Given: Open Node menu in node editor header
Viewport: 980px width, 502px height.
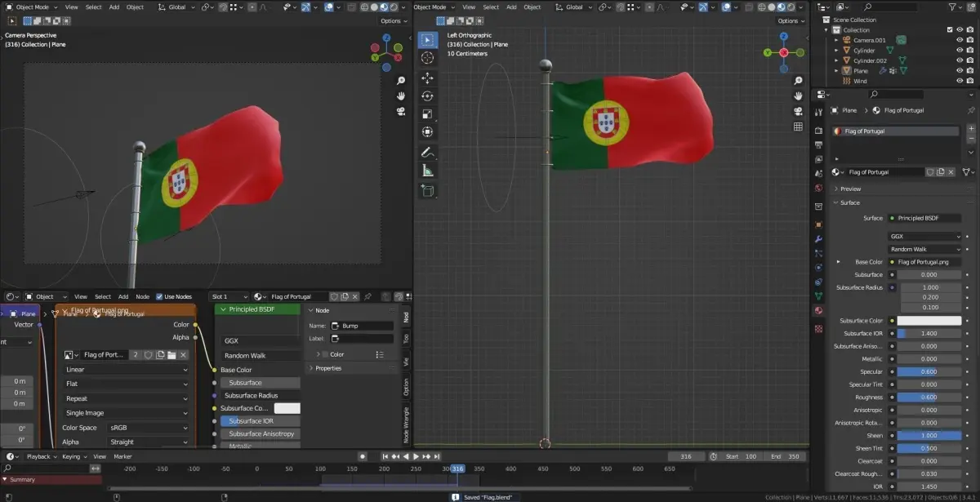Looking at the screenshot, I should click(142, 296).
